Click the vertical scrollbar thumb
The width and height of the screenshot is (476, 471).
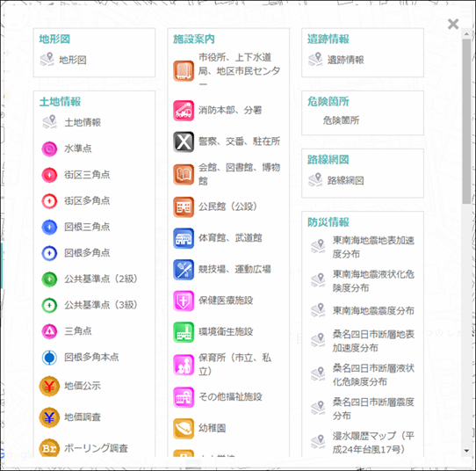467,121
